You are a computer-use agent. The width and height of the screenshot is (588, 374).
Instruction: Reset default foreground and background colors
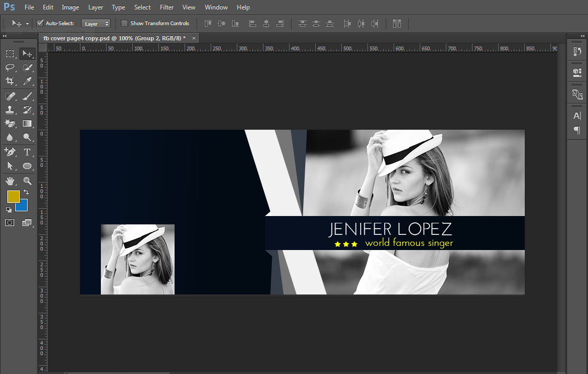9,210
